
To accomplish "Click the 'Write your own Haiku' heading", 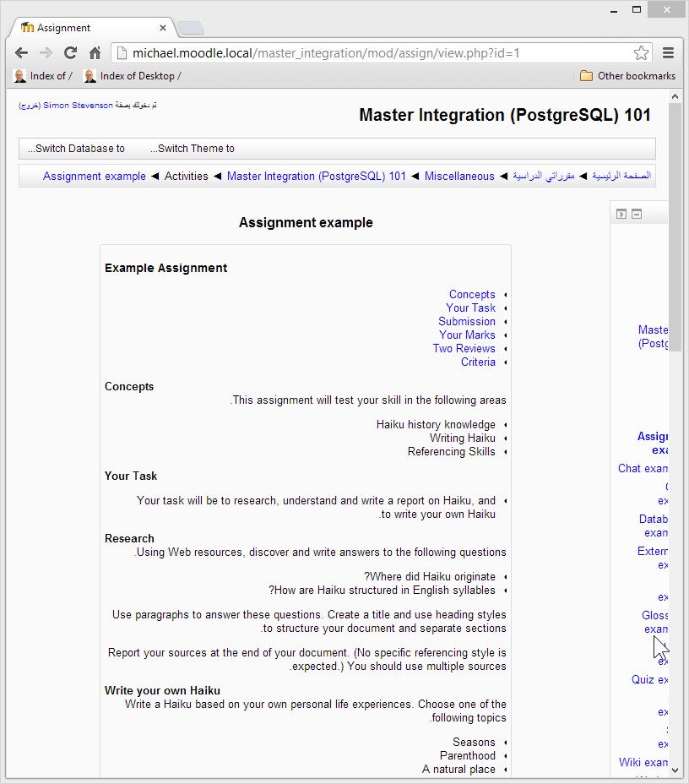I will tap(162, 690).
